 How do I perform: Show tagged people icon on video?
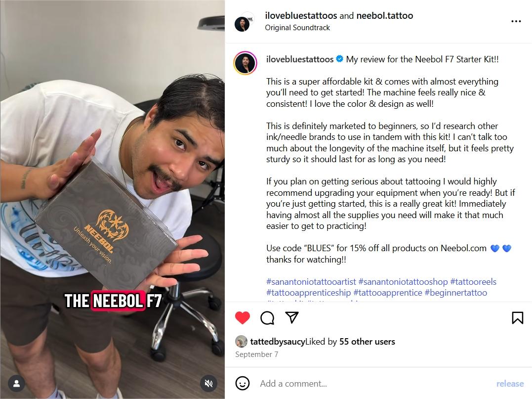(x=16, y=383)
